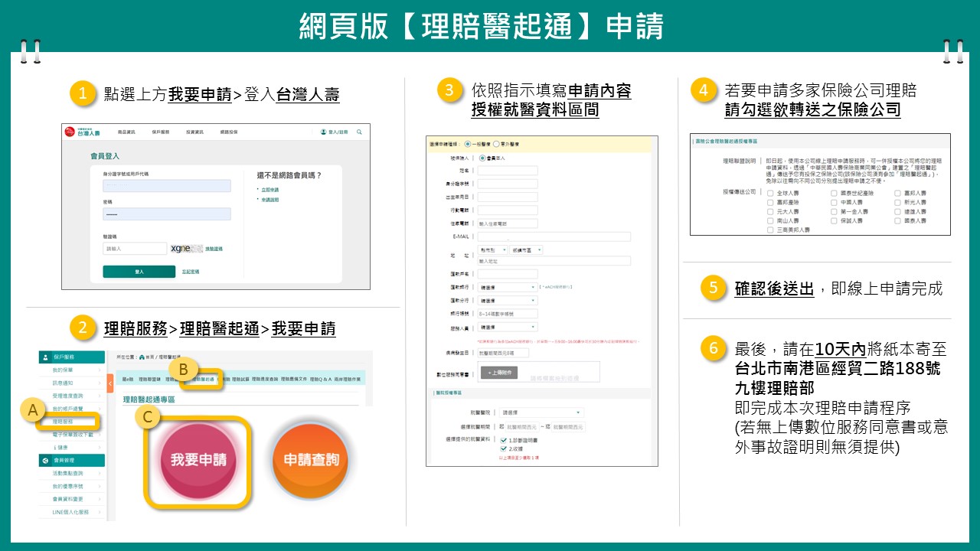Open 理賠試算 tab
Image resolution: width=980 pixels, height=551 pixels.
click(x=240, y=379)
